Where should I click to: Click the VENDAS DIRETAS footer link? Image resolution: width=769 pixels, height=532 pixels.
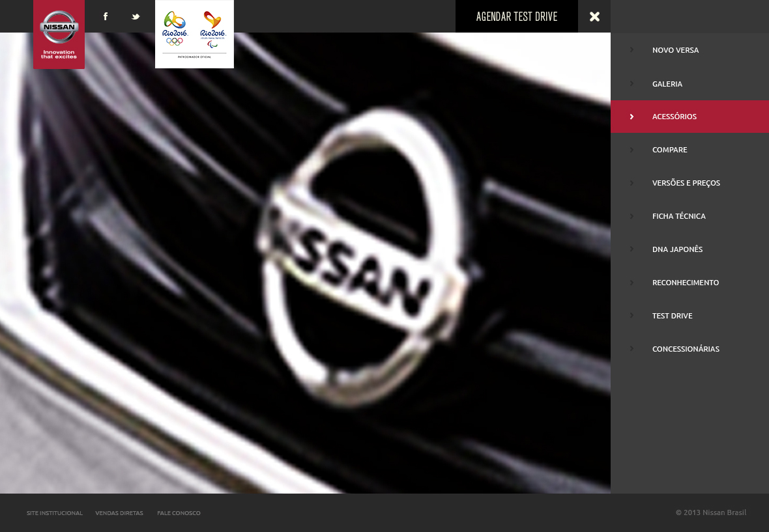(119, 512)
